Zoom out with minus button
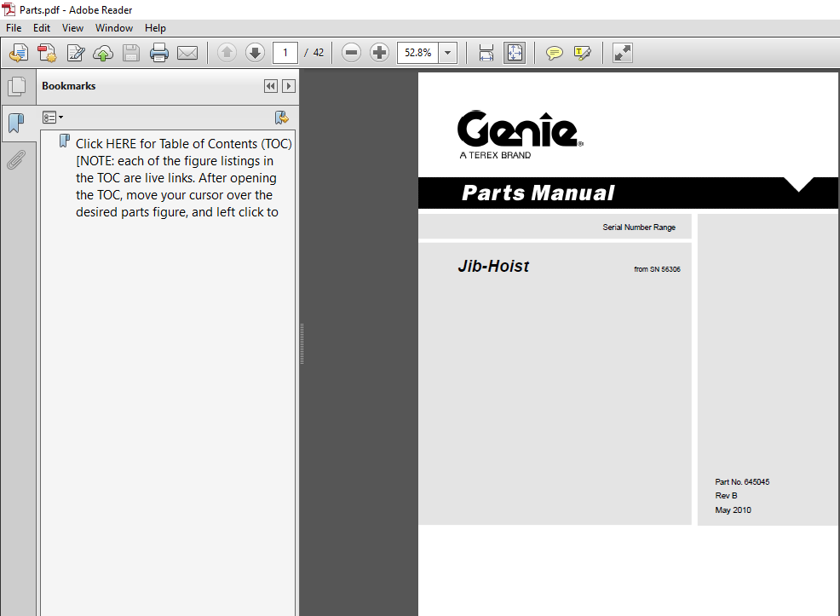 coord(352,53)
